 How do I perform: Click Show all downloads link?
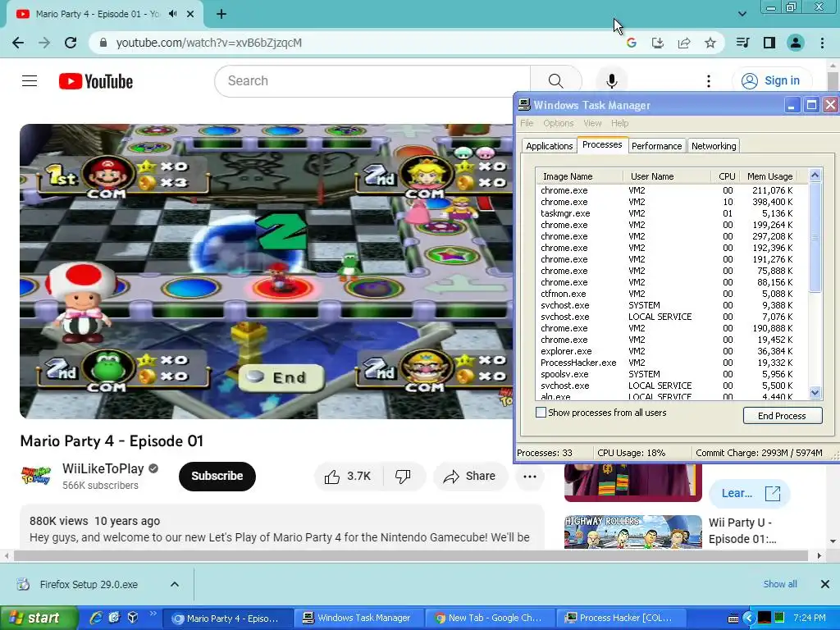pos(780,584)
